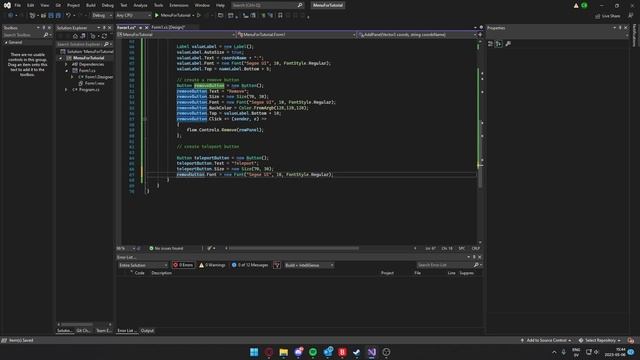The image size is (640, 360).
Task: Toggle pin on the Error List panel
Action: coord(474,257)
